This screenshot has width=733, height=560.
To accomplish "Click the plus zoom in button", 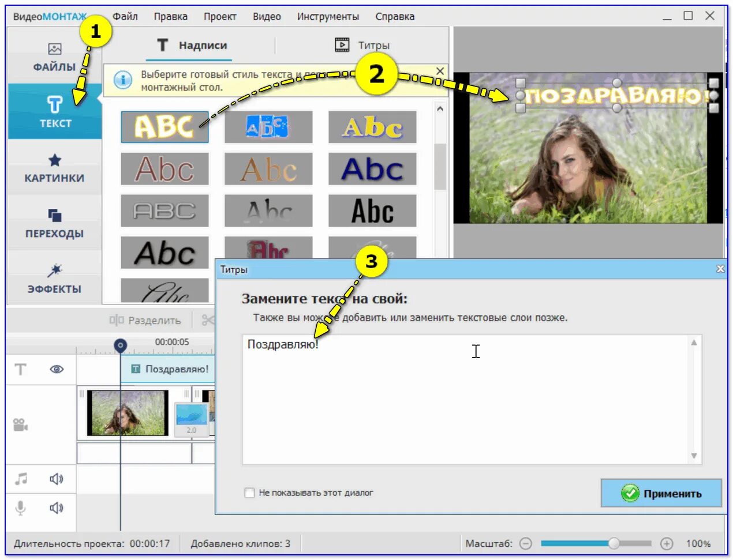I will (x=667, y=543).
